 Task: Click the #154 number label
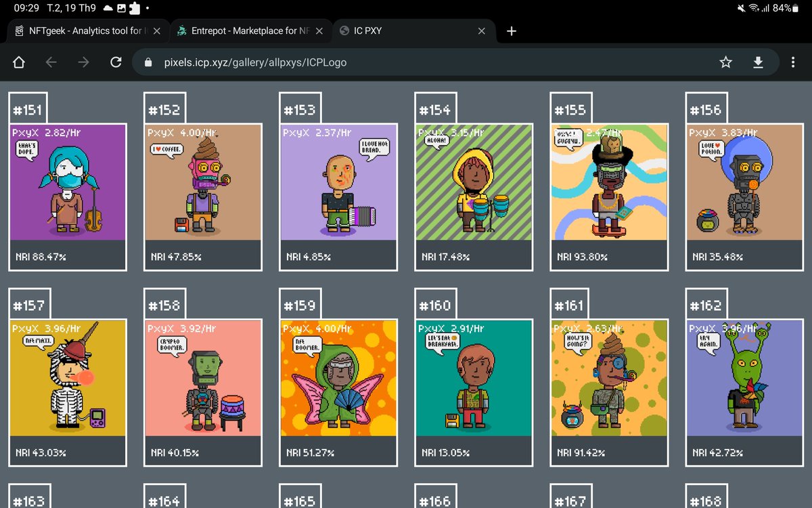pyautogui.click(x=435, y=110)
